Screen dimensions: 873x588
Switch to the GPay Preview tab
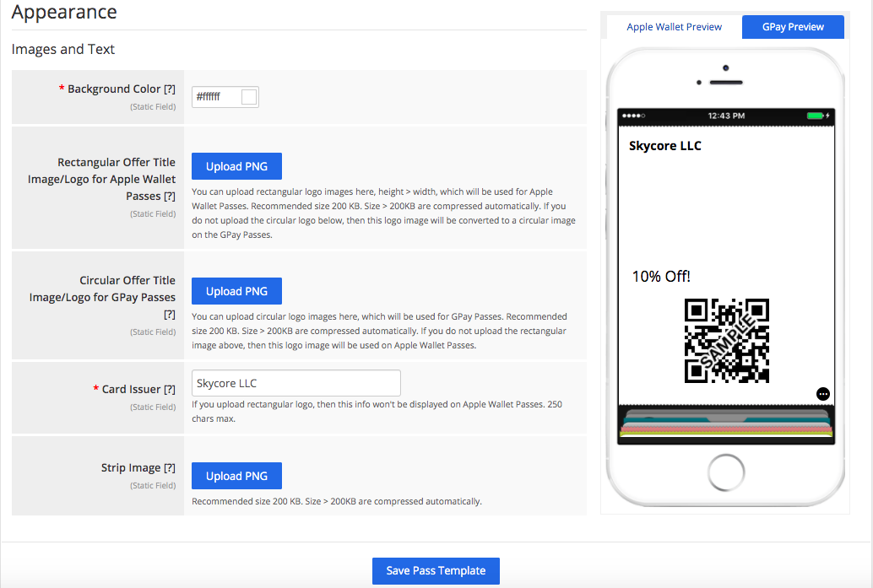pyautogui.click(x=793, y=27)
